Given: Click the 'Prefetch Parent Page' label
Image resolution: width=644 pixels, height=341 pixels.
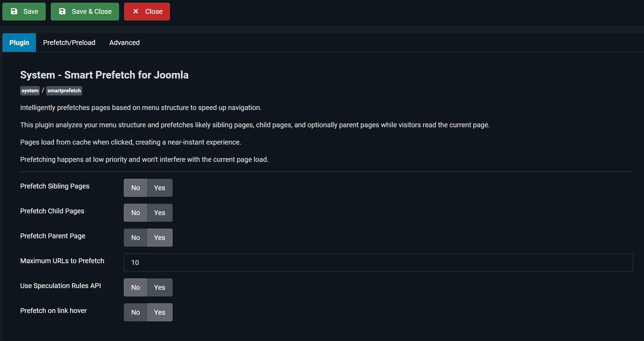Looking at the screenshot, I should coord(53,236).
